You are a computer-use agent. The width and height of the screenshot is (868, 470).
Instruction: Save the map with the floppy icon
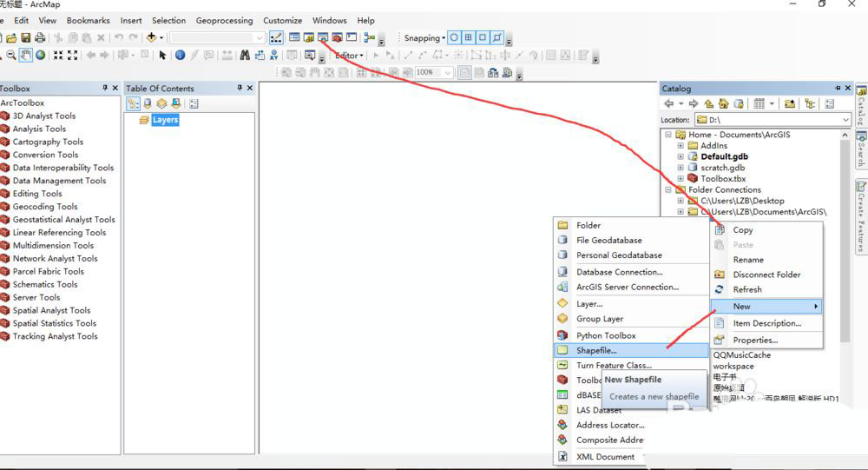(25, 37)
